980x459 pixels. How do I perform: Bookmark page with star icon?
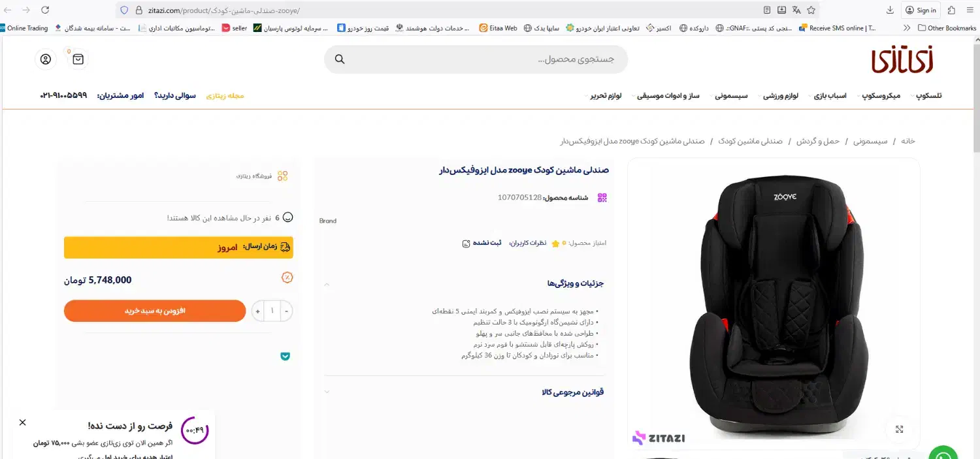pyautogui.click(x=811, y=10)
